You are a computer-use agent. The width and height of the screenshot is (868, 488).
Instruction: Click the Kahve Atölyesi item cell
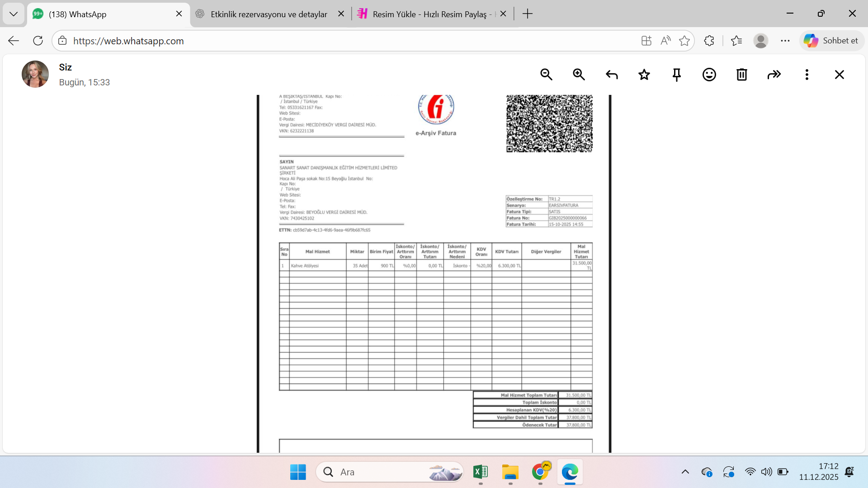click(x=318, y=266)
